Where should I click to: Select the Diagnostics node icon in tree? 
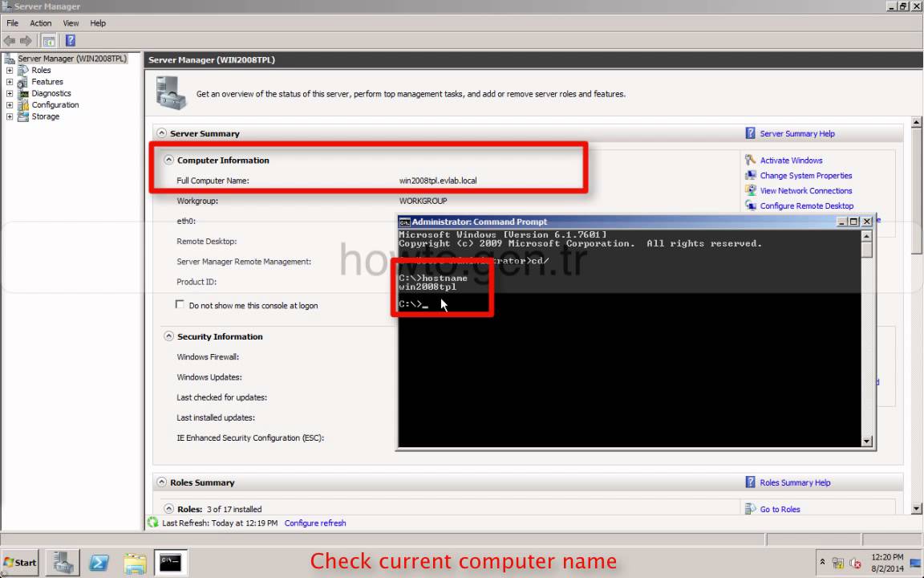point(23,93)
